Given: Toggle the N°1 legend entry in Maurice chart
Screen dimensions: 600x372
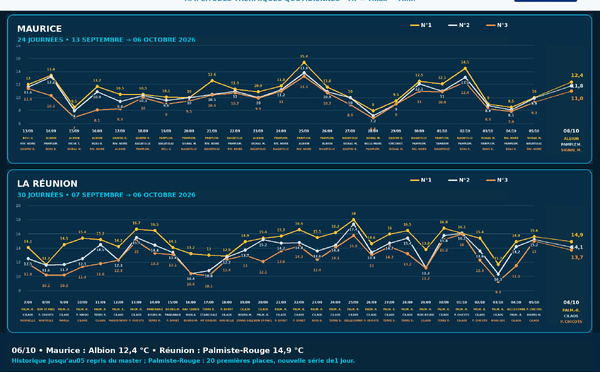Looking at the screenshot, I should tap(421, 25).
